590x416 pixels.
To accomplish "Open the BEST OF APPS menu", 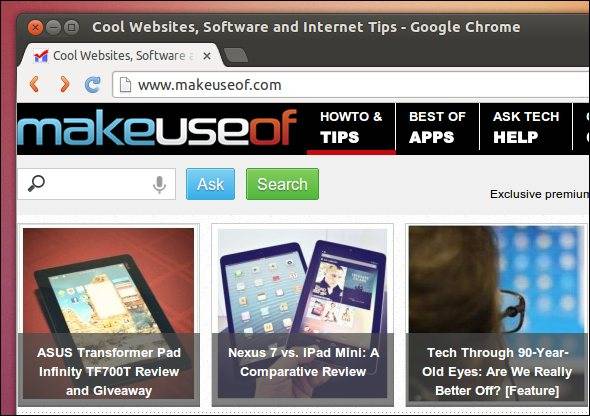I will click(437, 127).
